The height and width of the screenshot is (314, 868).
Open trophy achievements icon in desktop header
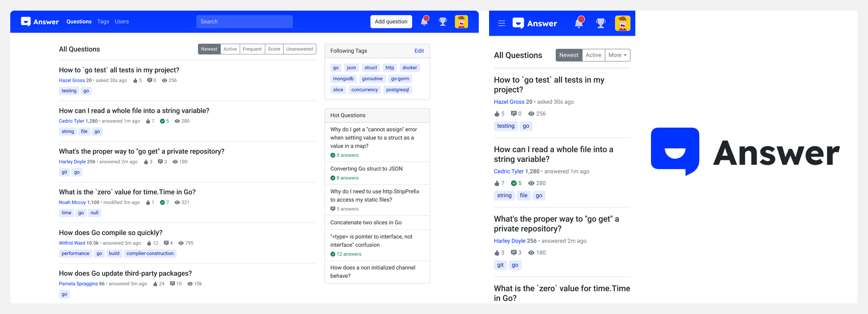pos(443,22)
